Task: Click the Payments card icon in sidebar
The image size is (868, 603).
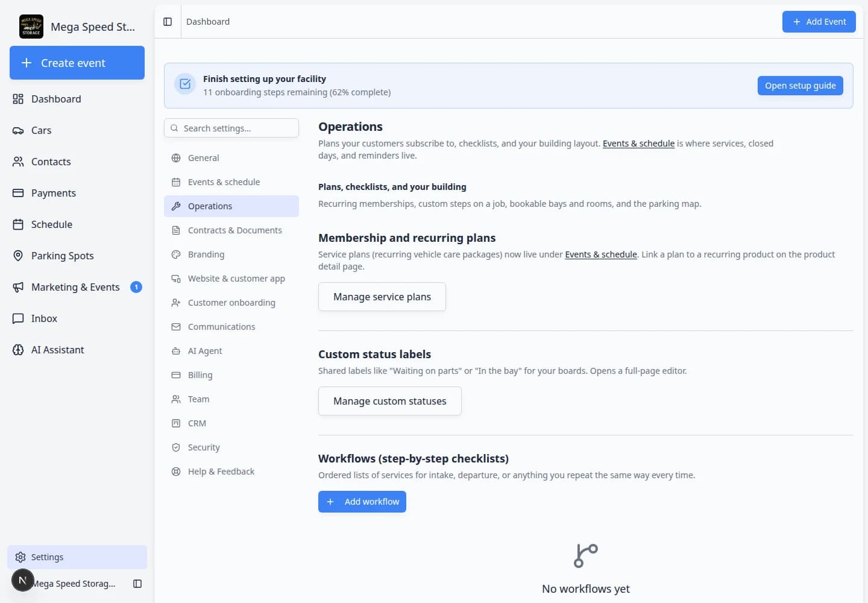Action: point(18,193)
